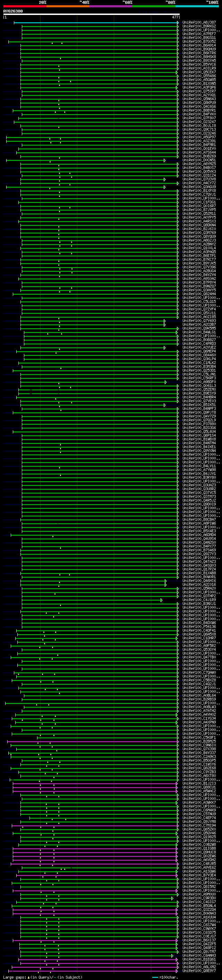Select hit label UniRef100_Q1IGB8
The width and height of the screenshot is (222, 980).
click(x=199, y=848)
